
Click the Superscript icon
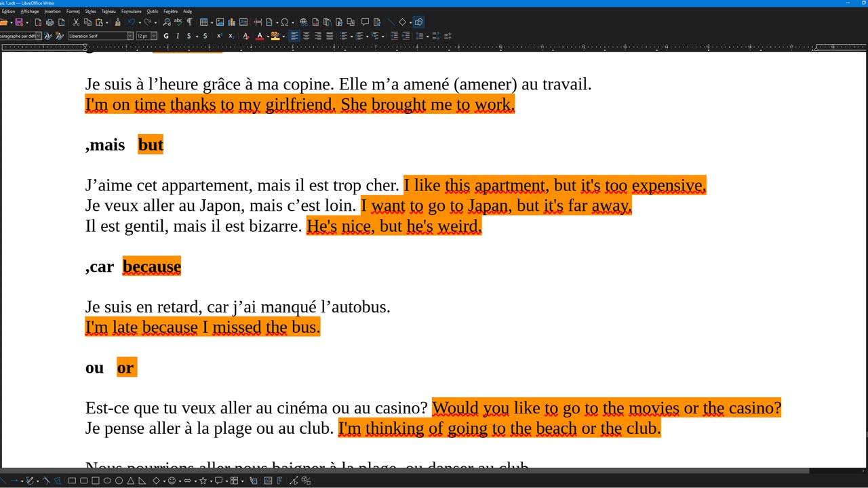click(220, 36)
